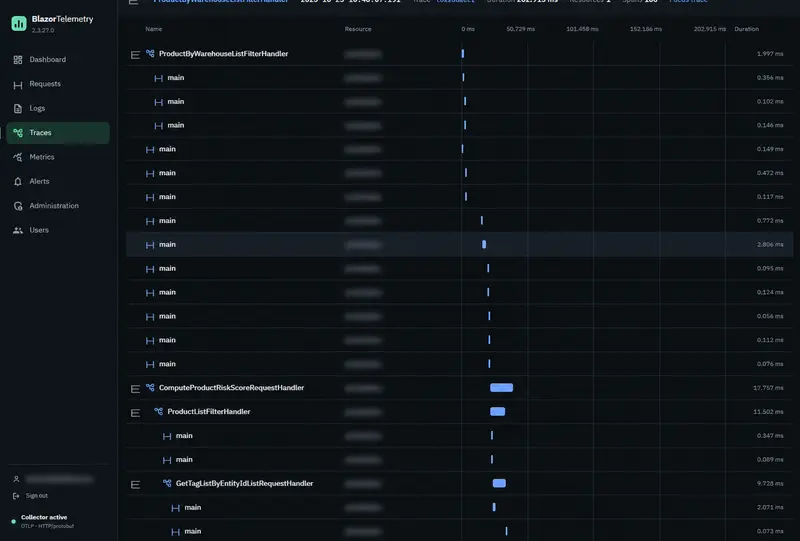800x541 pixels.
Task: Open Dashboard via its grid icon
Action: [x=18, y=60]
